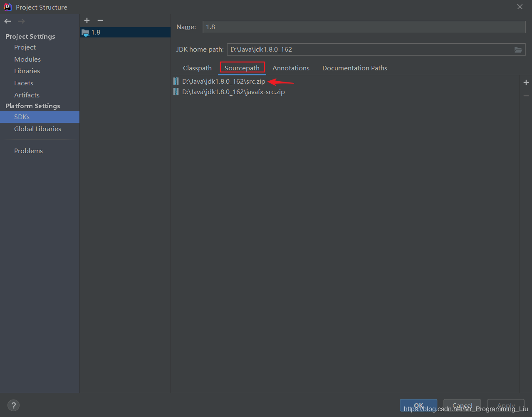The width and height of the screenshot is (532, 417).
Task: Switch to the Sourcepath tab
Action: 242,68
